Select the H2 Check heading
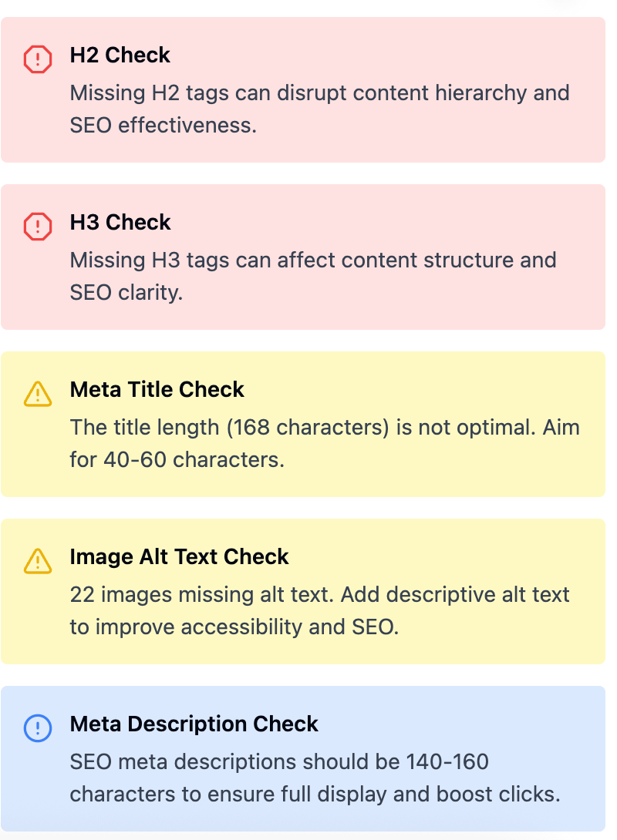The image size is (617, 840). (120, 55)
